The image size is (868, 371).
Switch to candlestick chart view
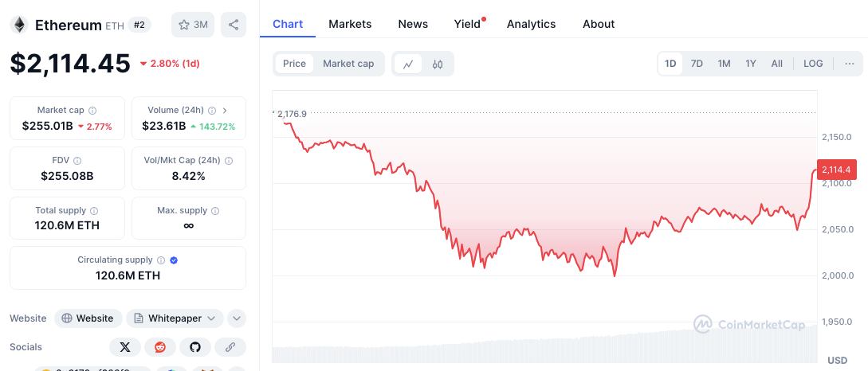(438, 64)
